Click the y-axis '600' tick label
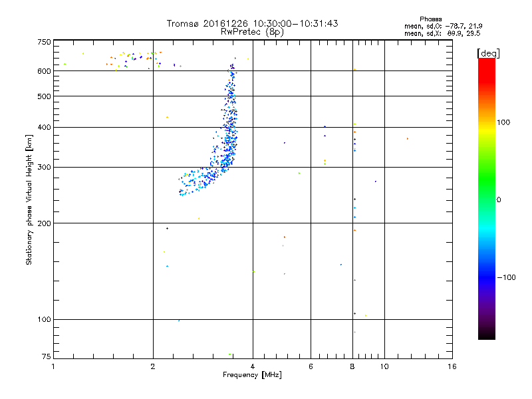The height and width of the screenshot is (399, 532). click(44, 71)
